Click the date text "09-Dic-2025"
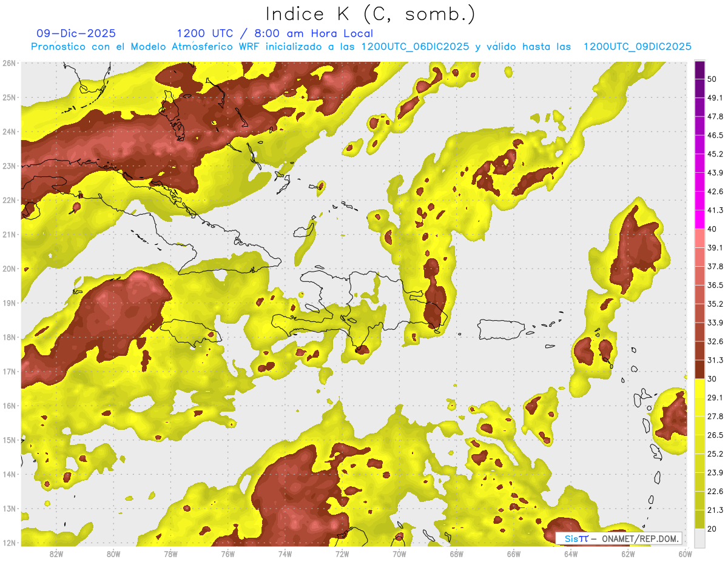Screen dimensions: 728x562 point(76,33)
